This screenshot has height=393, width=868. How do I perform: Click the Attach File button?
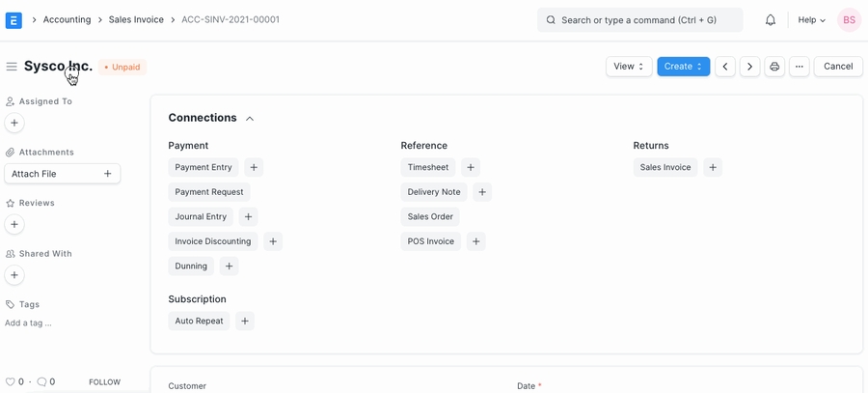(63, 174)
